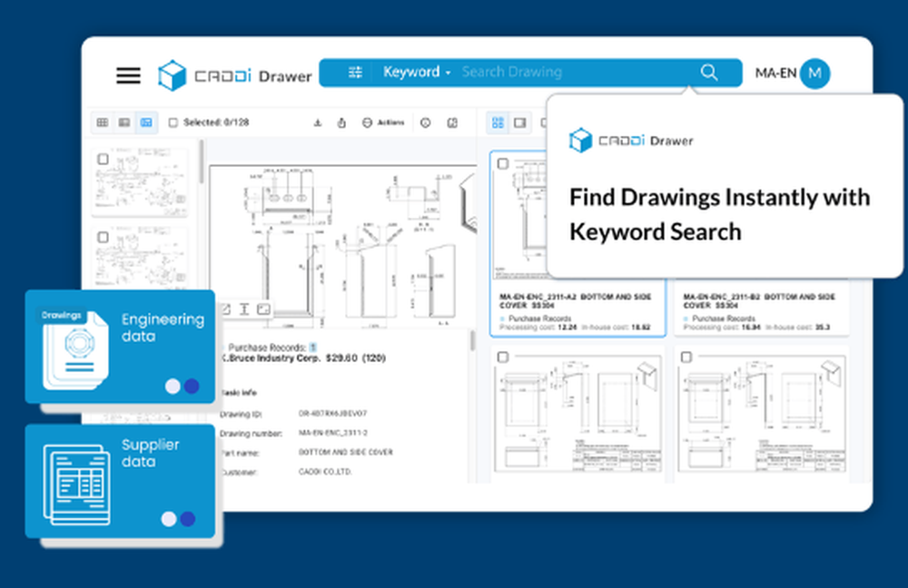The height and width of the screenshot is (588, 908).
Task: Click the CADDi Drawer logo in tooltip popup
Action: tap(631, 141)
